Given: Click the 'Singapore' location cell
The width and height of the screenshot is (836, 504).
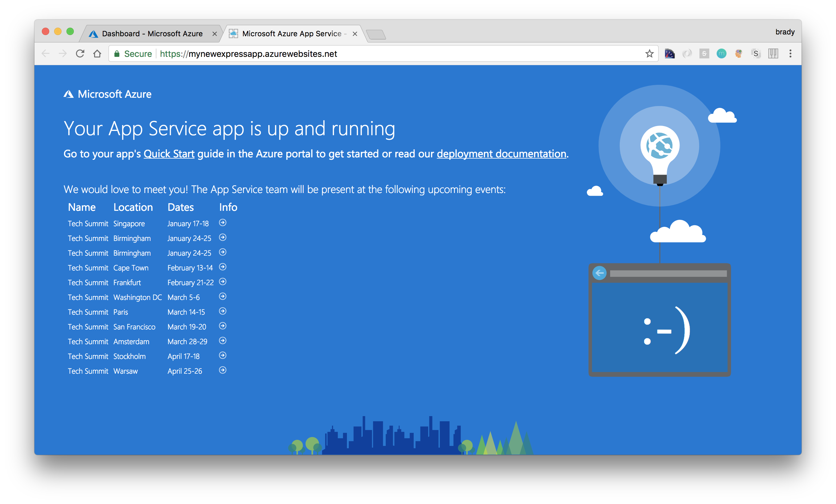Looking at the screenshot, I should click(x=129, y=224).
